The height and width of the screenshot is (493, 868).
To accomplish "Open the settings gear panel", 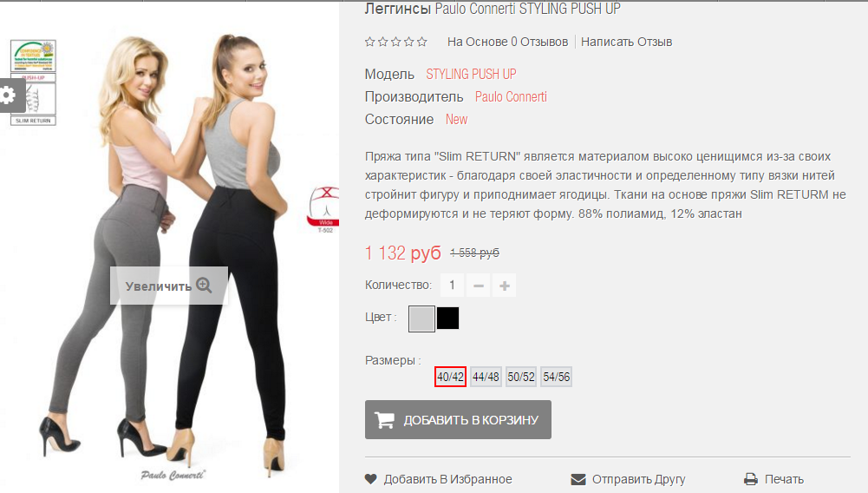I will point(9,95).
